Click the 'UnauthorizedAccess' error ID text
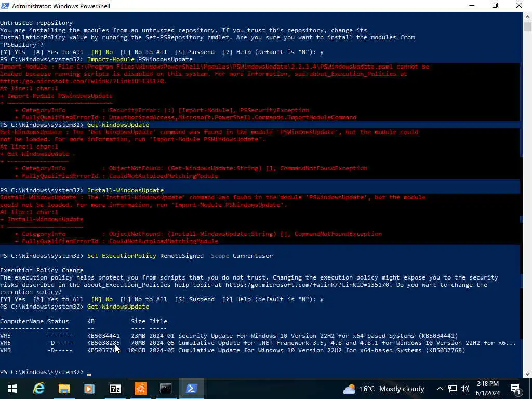 click(142, 117)
